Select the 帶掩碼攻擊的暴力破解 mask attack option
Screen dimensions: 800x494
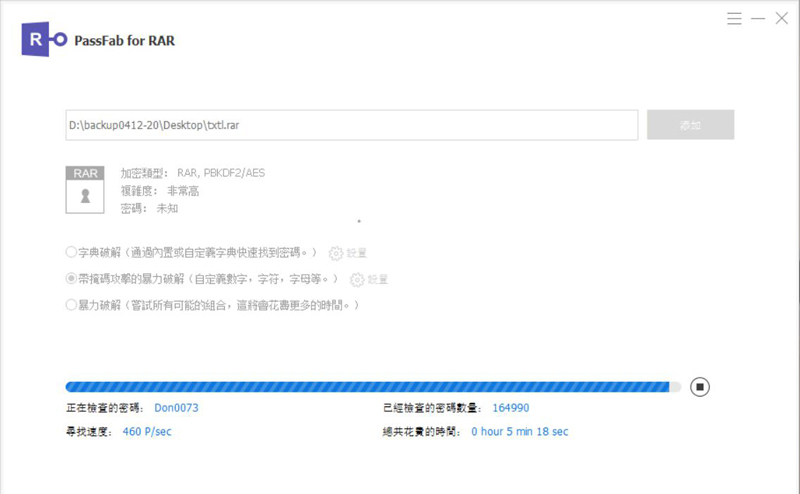71,279
